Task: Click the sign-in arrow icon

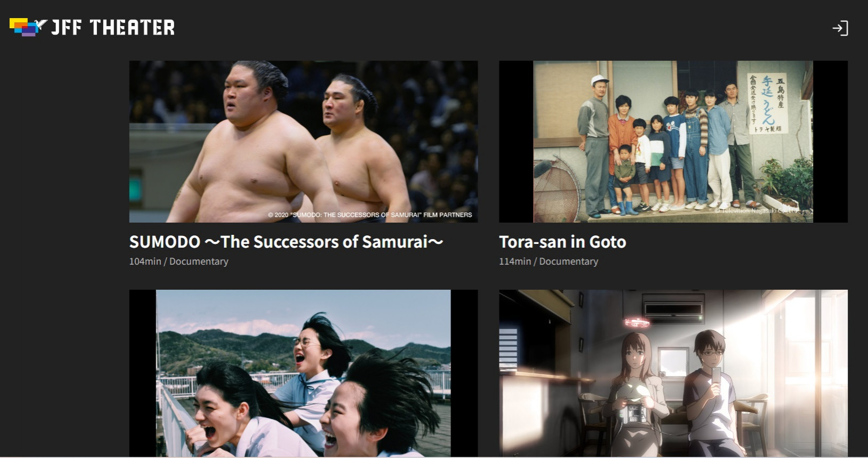Action: (840, 28)
